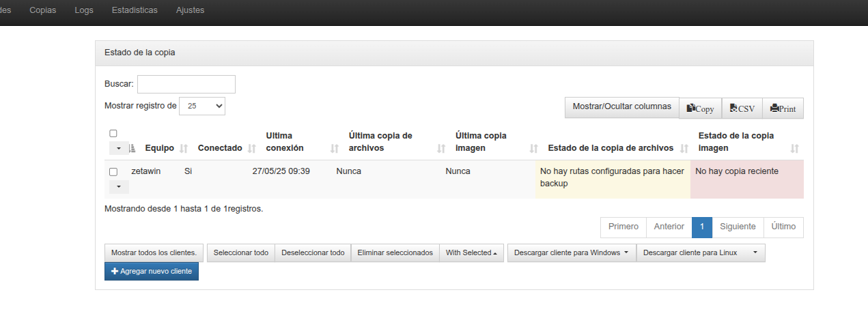Viewport: 868px width, 331px height.
Task: Sort by Ultima conexión column
Action: point(284,142)
